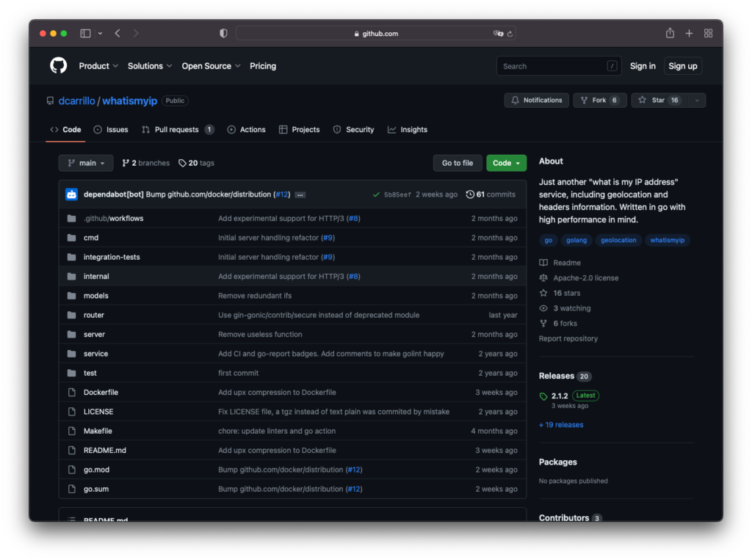Reload the page with refresh icon
Screen dimensions: 752x560
pos(510,34)
